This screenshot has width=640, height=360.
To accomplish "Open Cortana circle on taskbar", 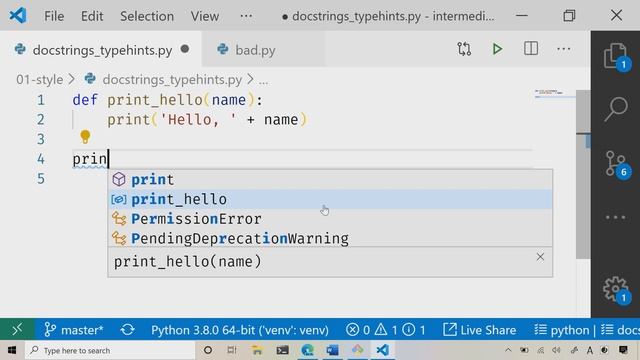I will tap(208, 350).
